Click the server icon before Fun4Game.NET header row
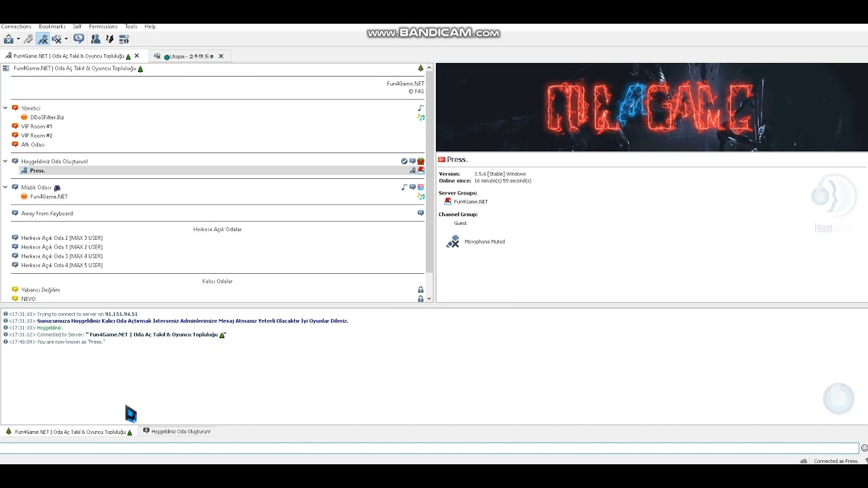This screenshot has width=868, height=488. coord(6,68)
